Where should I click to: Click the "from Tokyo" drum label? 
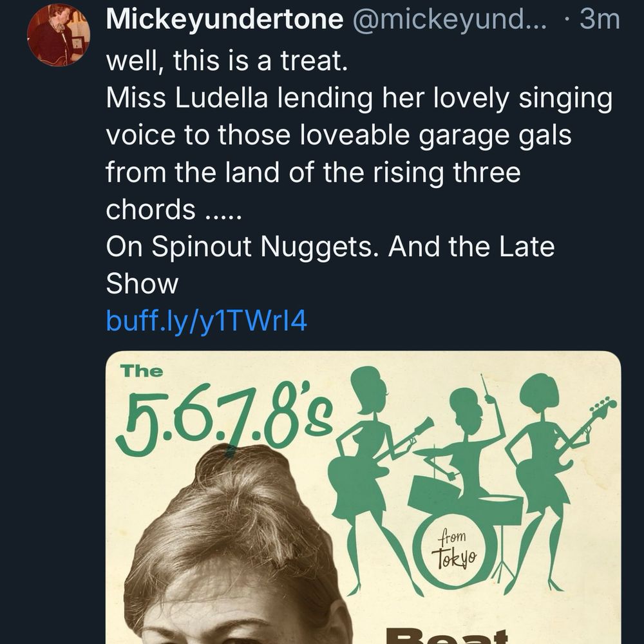tap(454, 547)
